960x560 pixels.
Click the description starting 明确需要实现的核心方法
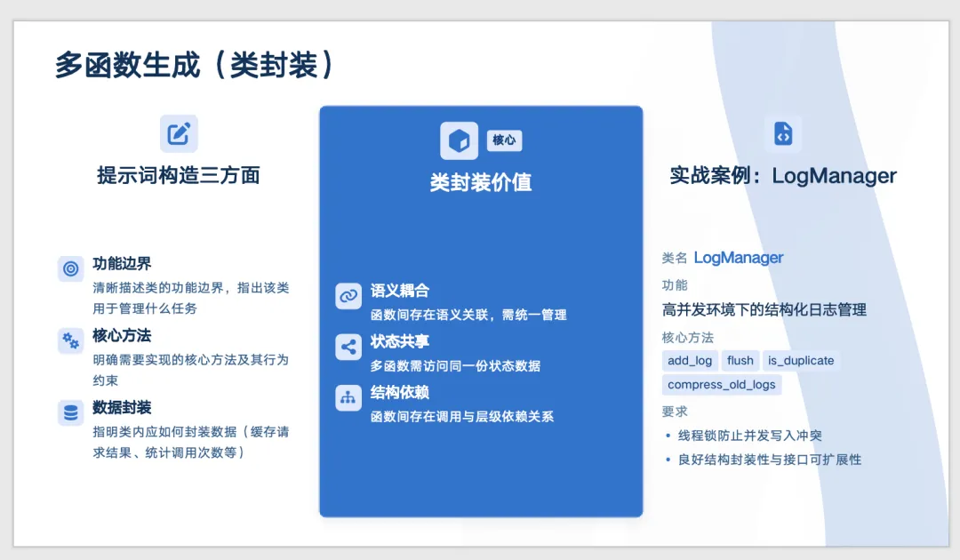[191, 370]
